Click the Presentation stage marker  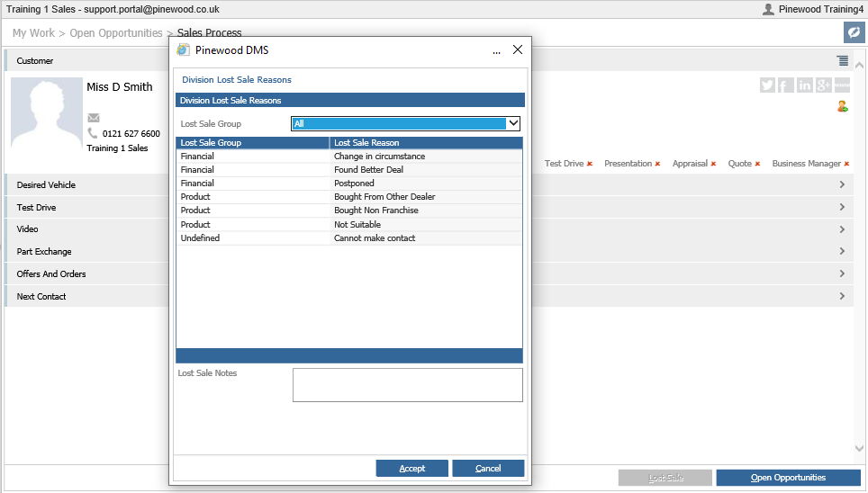[x=632, y=163]
